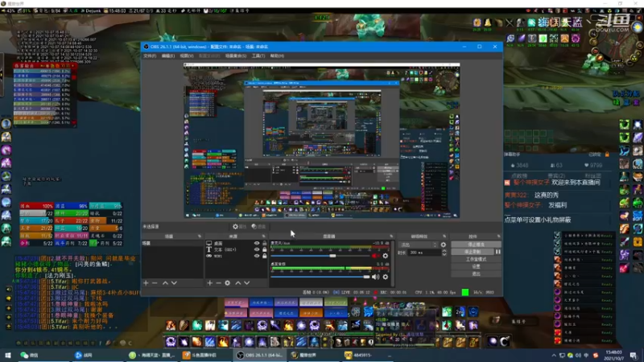Remove the selected source with the minus icon
Image resolution: width=644 pixels, height=362 pixels.
tap(218, 283)
